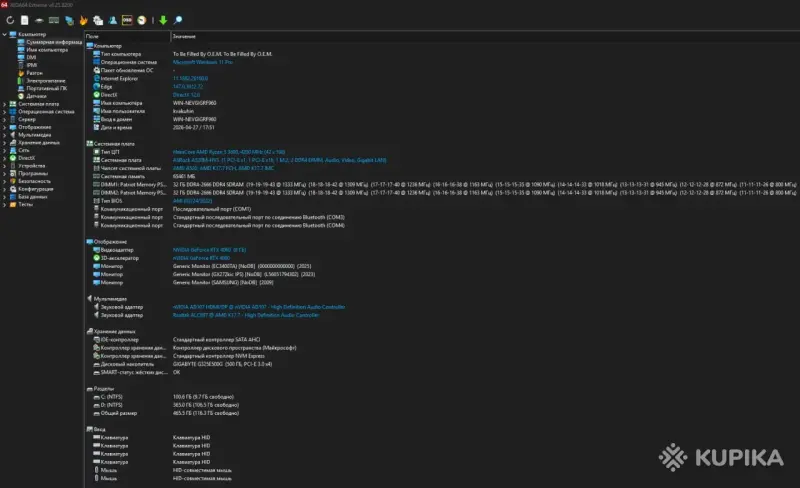Expand the Тесты tree node

click(x=4, y=203)
